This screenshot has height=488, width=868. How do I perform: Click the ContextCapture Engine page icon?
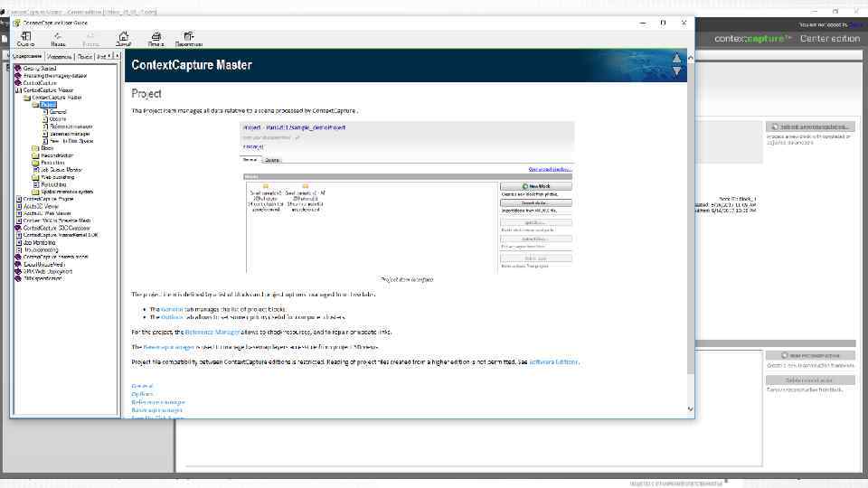click(x=18, y=199)
